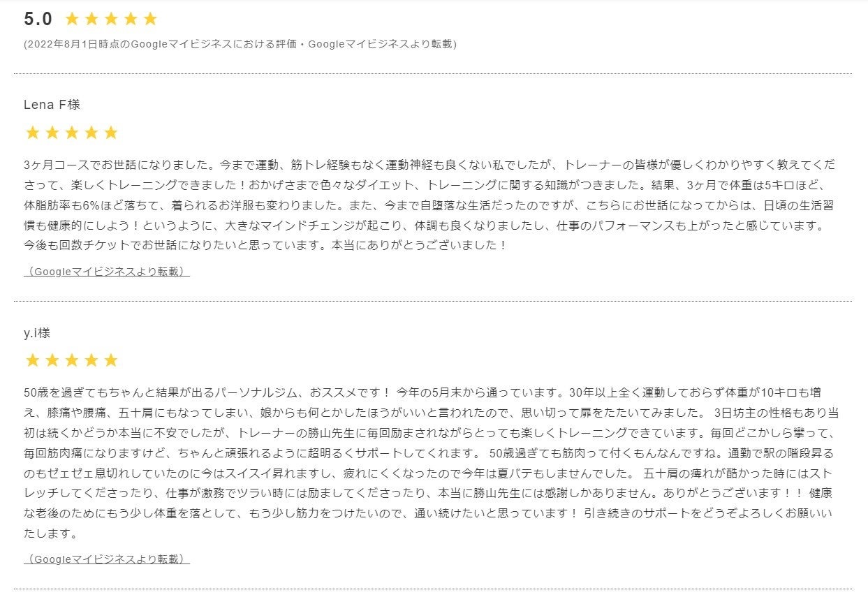
Task: Open the Googleマイビジネスより転載 link under Lena F様's review
Action: [107, 272]
